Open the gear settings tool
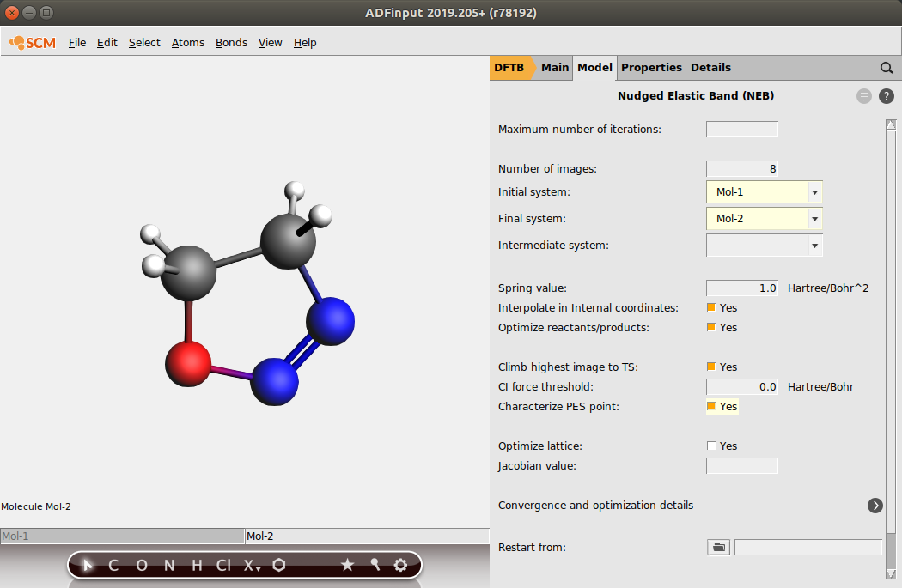This screenshot has width=902, height=588. 400,565
